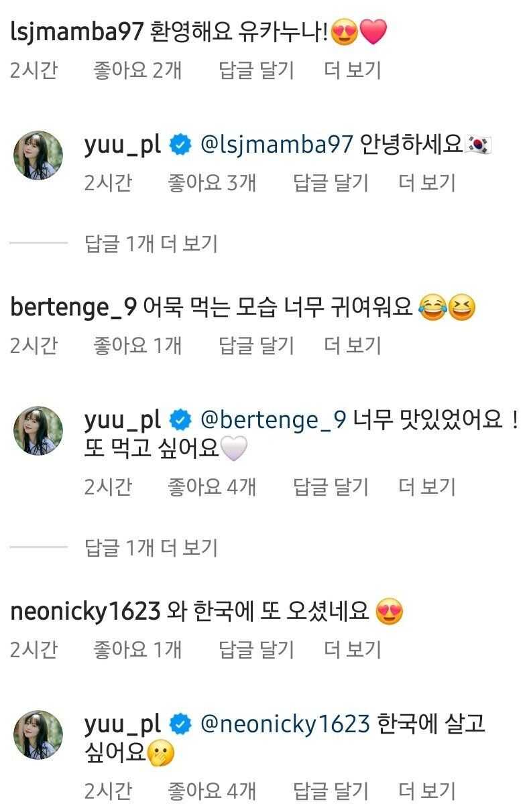Reply to yuu_pl's 한국에 살고 싶어요 comment

coord(331,791)
